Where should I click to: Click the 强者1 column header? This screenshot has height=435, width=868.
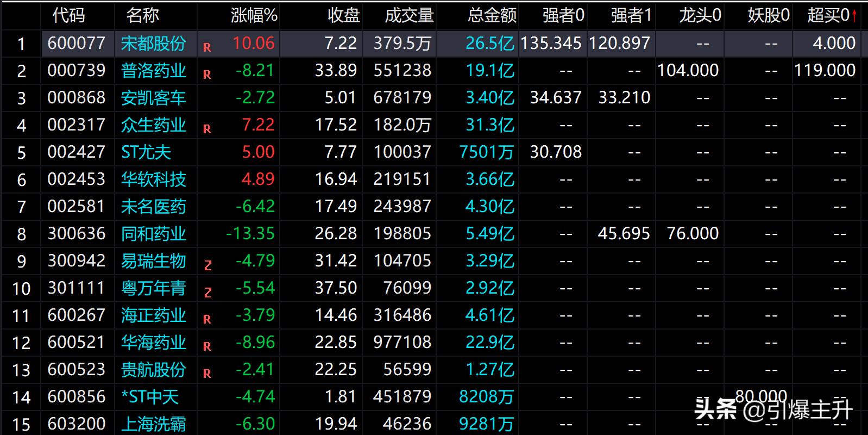coord(632,15)
